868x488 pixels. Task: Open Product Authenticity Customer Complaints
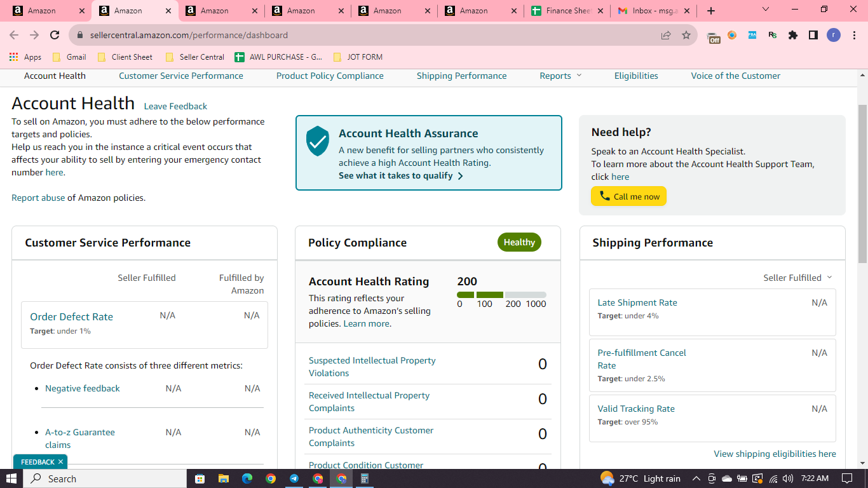pyautogui.click(x=371, y=437)
